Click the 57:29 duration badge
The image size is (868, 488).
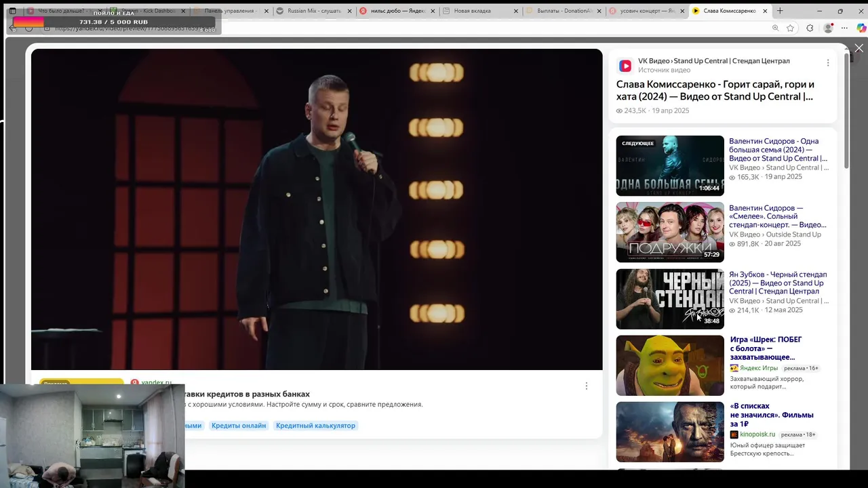tap(711, 255)
